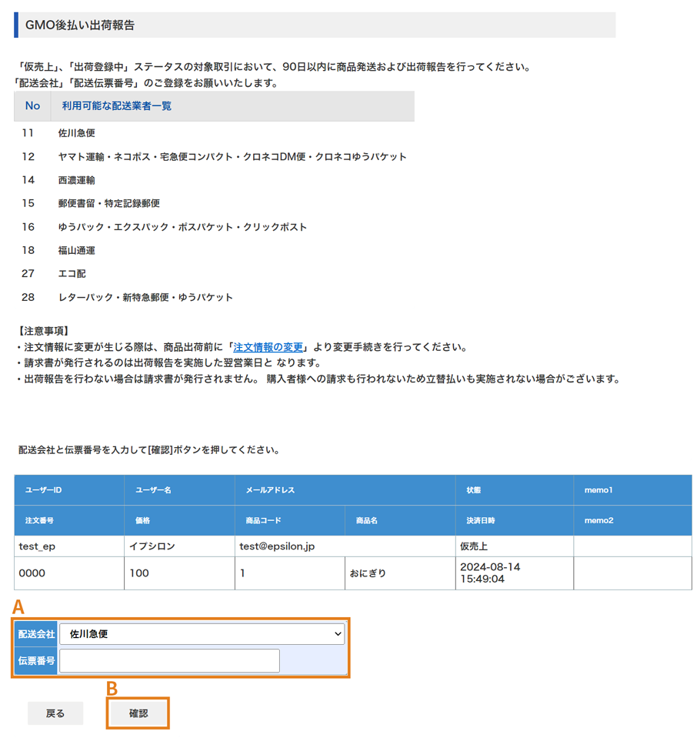Select the ヤマト運輸・ネコポス carrier row
The image size is (700, 748).
tap(214, 156)
